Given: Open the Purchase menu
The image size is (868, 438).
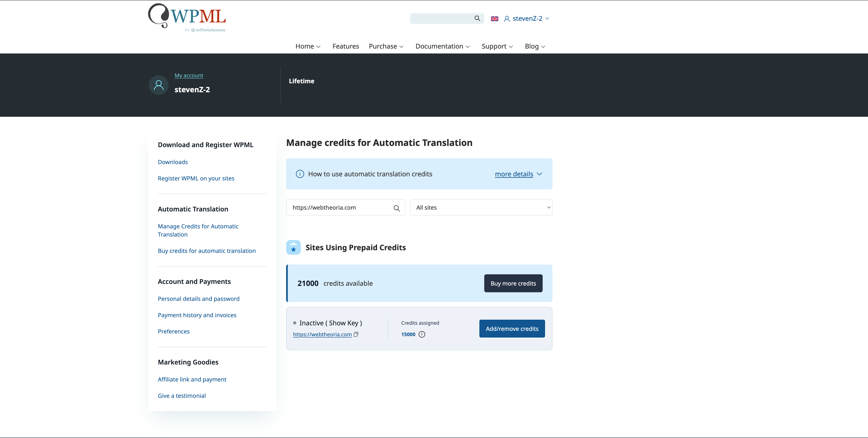Looking at the screenshot, I should [386, 47].
